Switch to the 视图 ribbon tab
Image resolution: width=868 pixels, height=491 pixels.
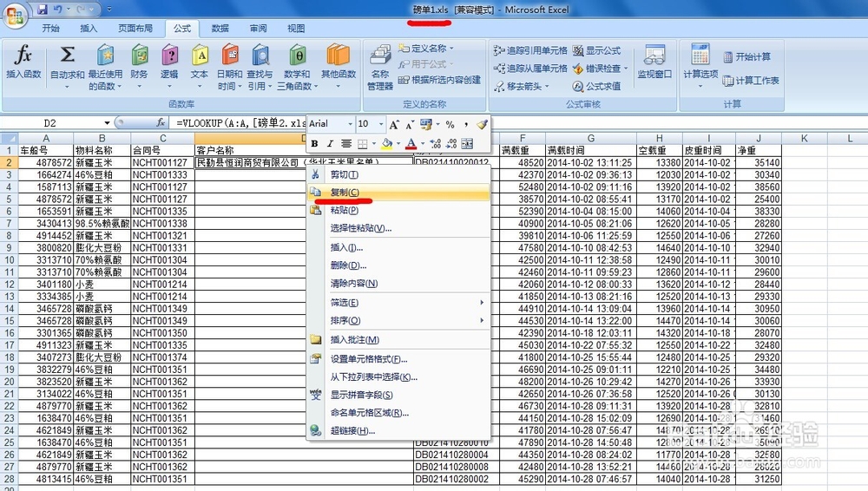[x=296, y=29]
